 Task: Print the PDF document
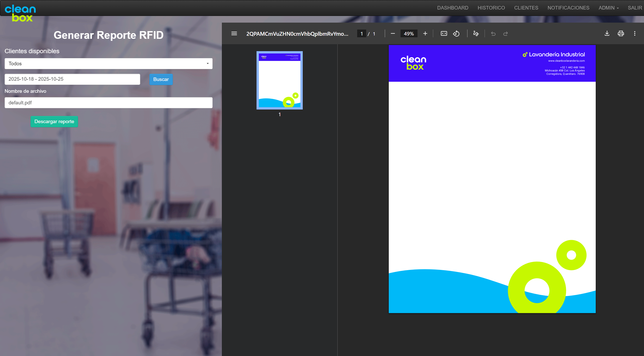point(621,34)
